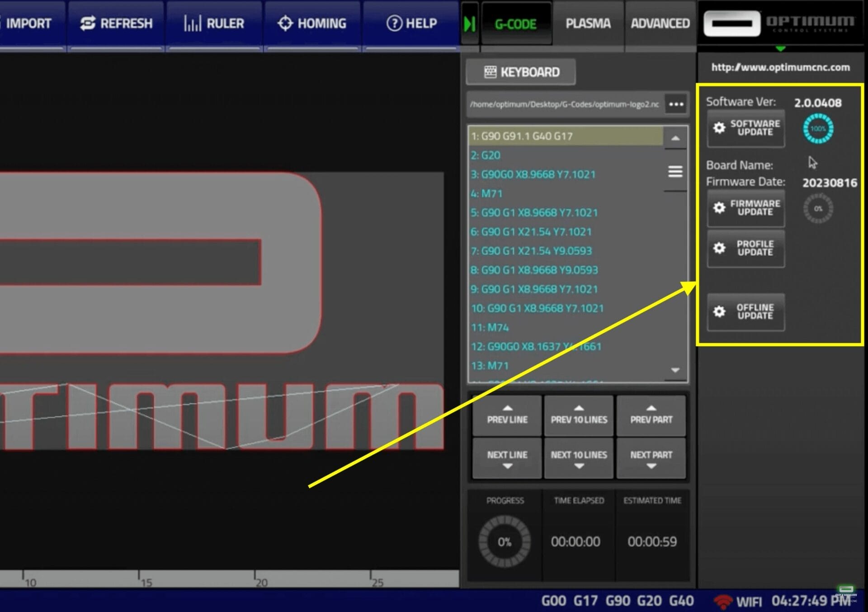Jump to NEXT 10 LINES
The height and width of the screenshot is (612, 868).
(x=579, y=458)
